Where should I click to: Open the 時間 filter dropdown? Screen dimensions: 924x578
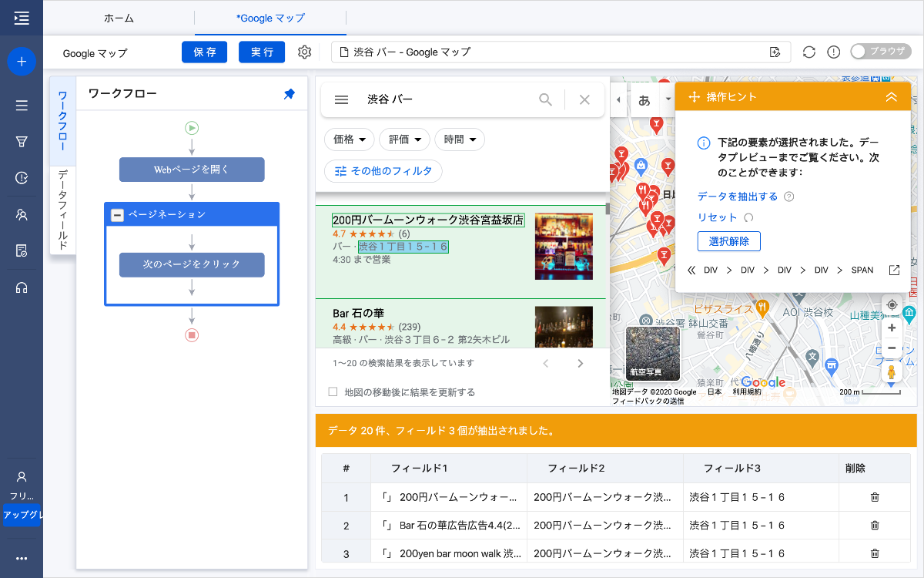(x=460, y=139)
